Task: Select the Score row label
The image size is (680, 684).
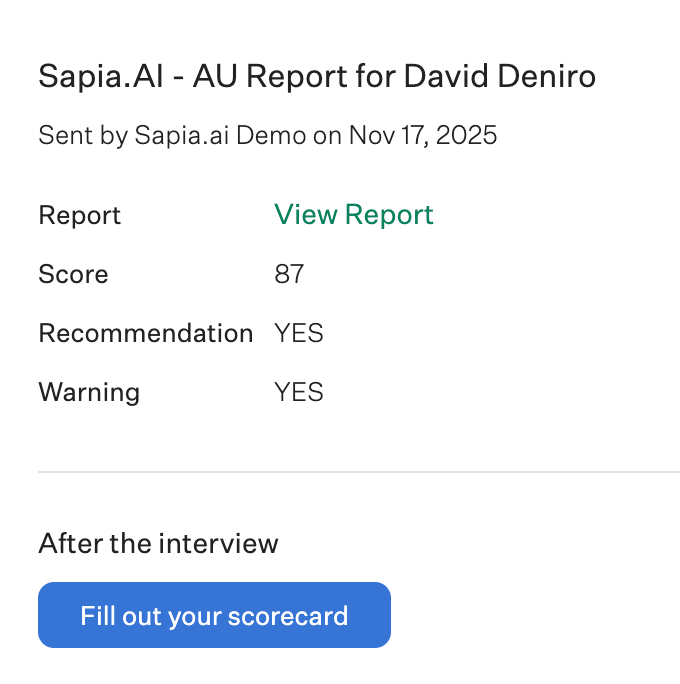Action: click(73, 274)
